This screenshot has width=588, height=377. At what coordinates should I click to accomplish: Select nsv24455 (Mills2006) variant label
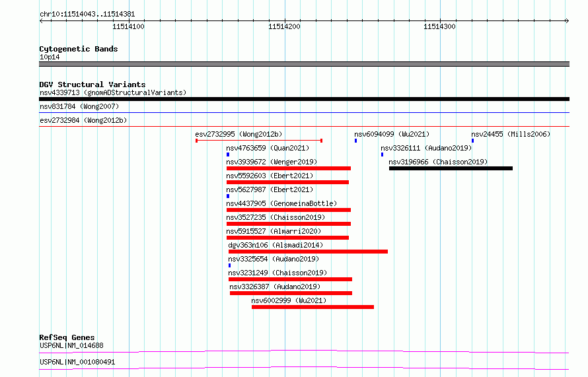(511, 134)
